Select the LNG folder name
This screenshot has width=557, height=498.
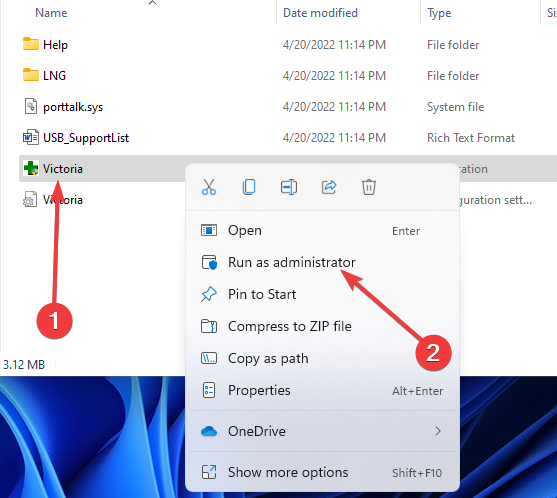[54, 75]
